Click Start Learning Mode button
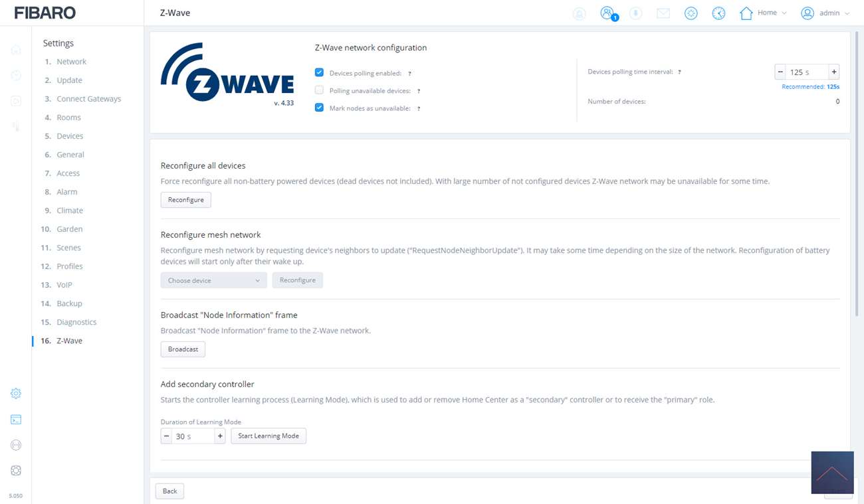Image resolution: width=864 pixels, height=504 pixels. click(269, 436)
